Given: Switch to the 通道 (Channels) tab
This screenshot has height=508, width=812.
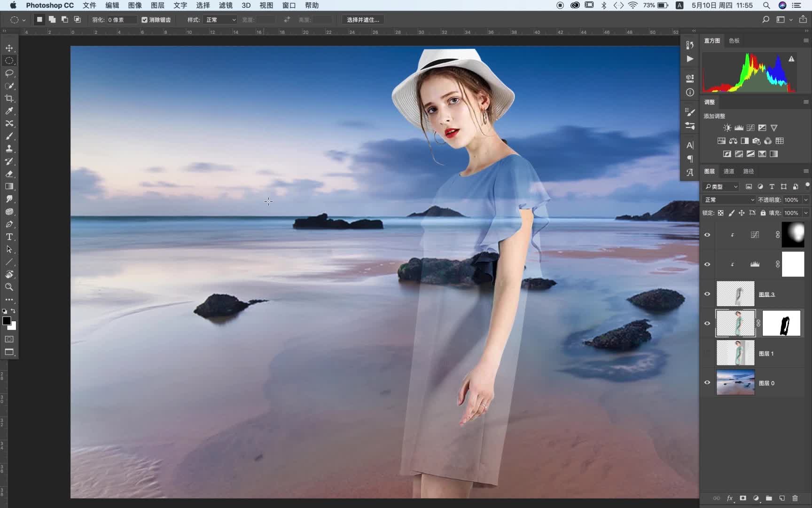Looking at the screenshot, I should (729, 171).
